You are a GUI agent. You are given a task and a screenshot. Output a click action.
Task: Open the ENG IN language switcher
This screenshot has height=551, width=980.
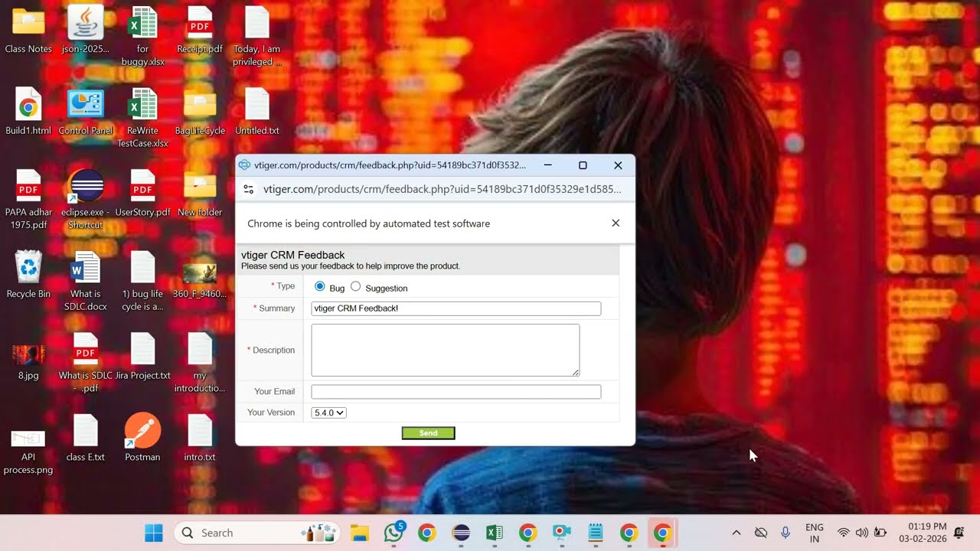815,533
